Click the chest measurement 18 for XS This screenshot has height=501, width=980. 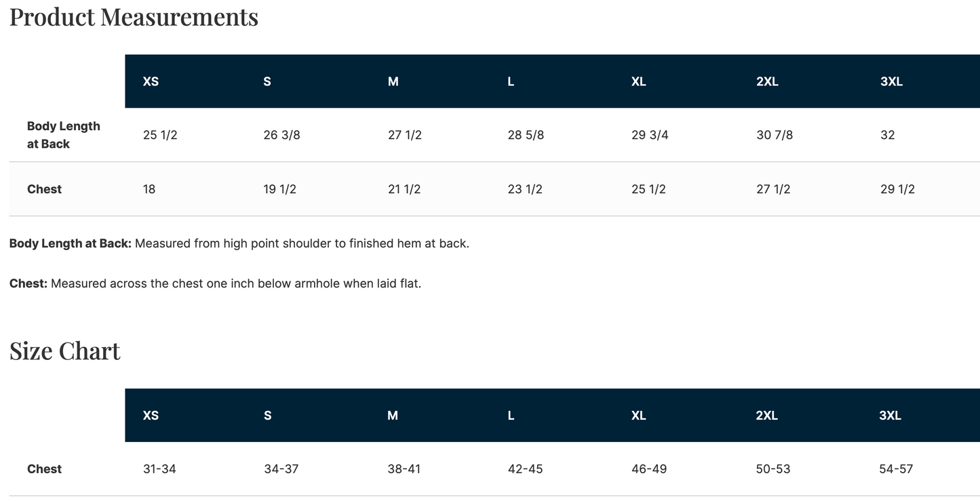(x=149, y=189)
